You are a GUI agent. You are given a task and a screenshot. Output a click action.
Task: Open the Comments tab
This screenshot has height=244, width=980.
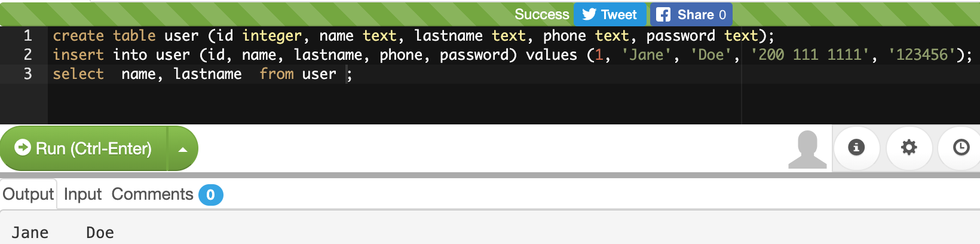[152, 194]
